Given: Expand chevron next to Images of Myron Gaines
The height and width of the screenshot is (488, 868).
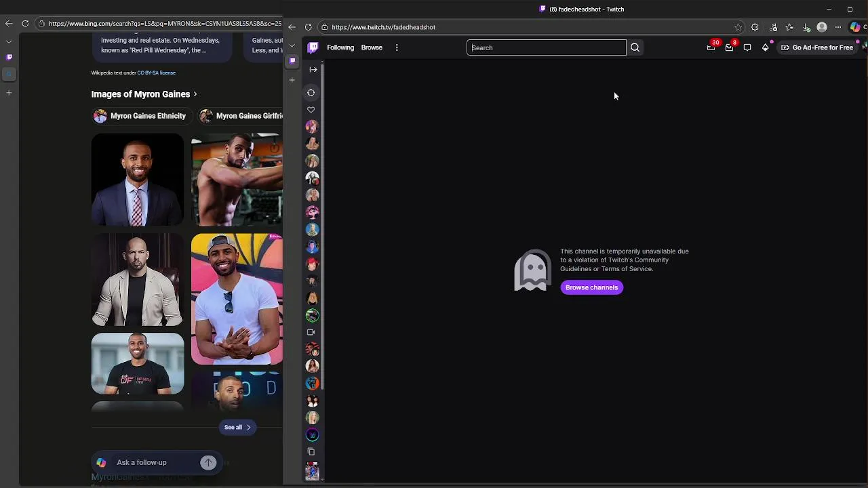Looking at the screenshot, I should coord(195,94).
